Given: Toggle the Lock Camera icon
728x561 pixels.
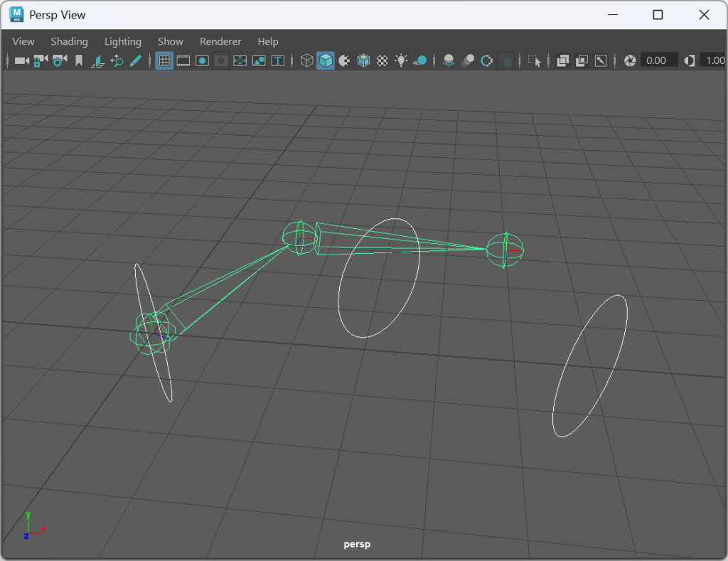Looking at the screenshot, I should (x=41, y=60).
